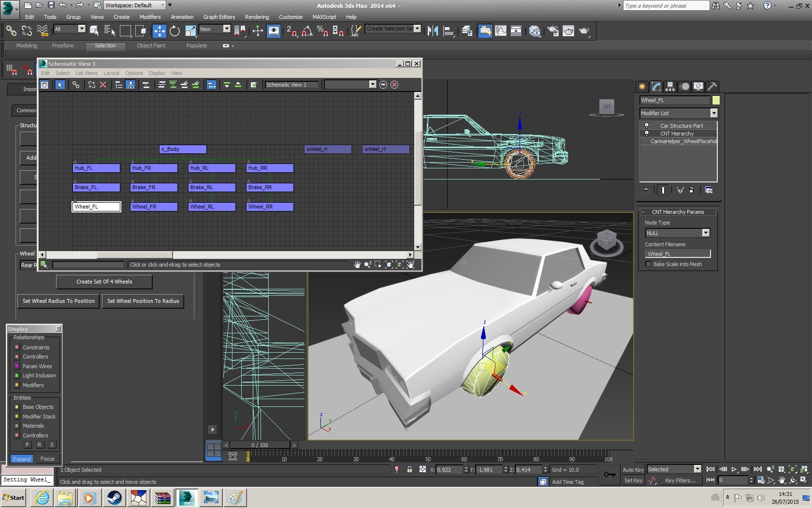Screen dimensions: 812x508
Task: Open the Utilities hammer panel tab
Action: point(712,87)
